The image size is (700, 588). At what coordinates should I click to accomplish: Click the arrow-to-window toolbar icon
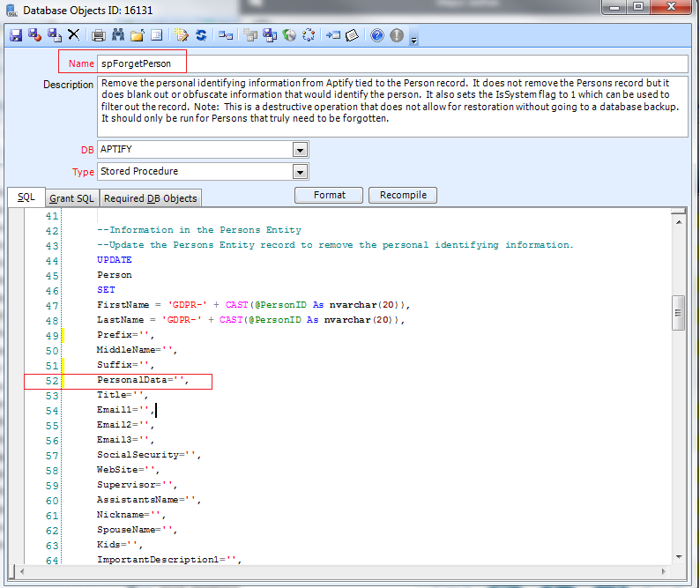[333, 35]
